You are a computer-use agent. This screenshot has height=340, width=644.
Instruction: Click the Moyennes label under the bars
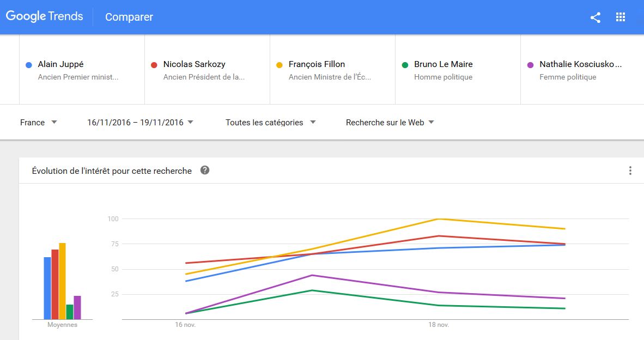62,325
